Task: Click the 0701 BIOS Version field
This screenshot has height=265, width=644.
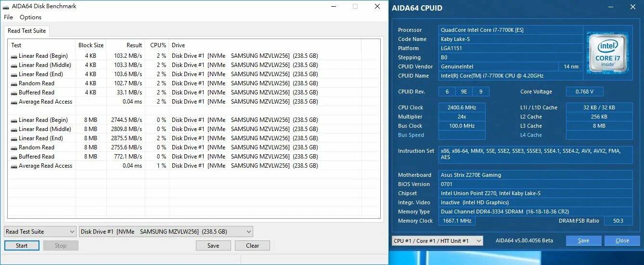Action: [535, 184]
